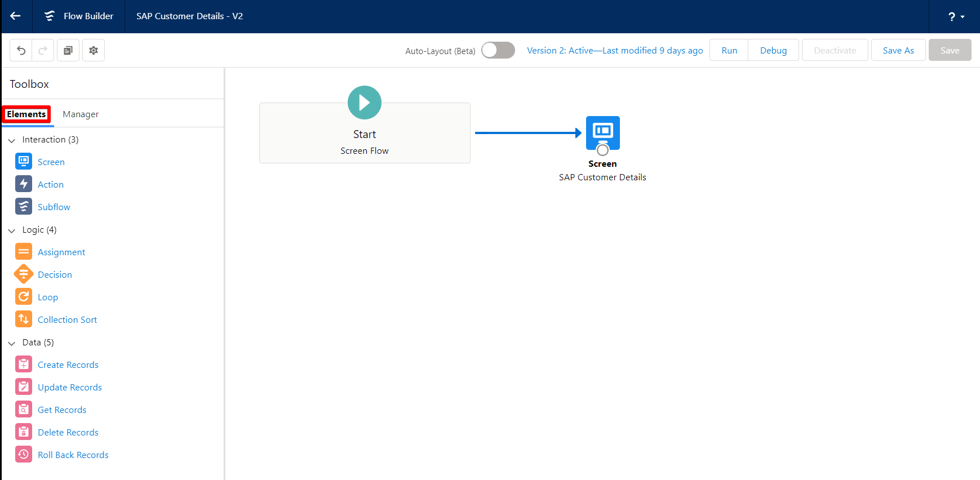Click the Start Screen Flow box
Viewport: 980px width, 480px height.
click(365, 133)
